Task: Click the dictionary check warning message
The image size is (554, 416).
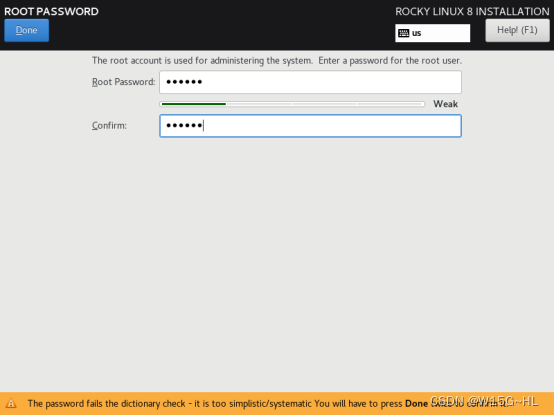Action: pos(267,403)
